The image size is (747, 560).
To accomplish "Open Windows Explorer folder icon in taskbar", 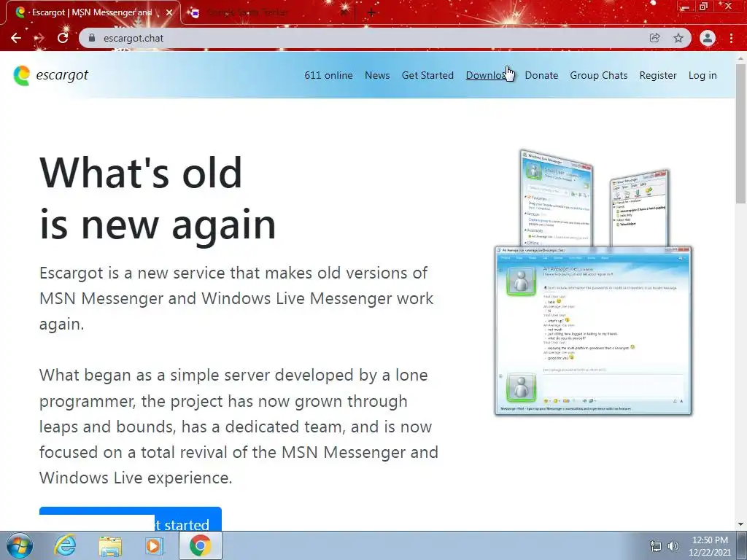I will coord(110,545).
